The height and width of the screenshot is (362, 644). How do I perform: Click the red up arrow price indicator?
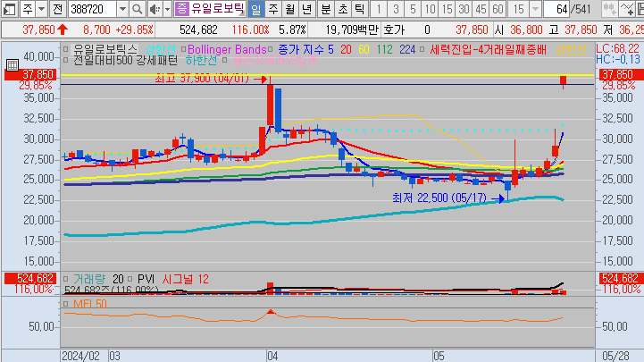point(63,29)
